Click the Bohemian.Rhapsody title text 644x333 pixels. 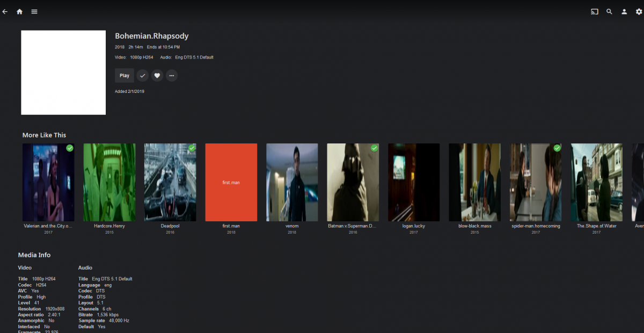(152, 36)
